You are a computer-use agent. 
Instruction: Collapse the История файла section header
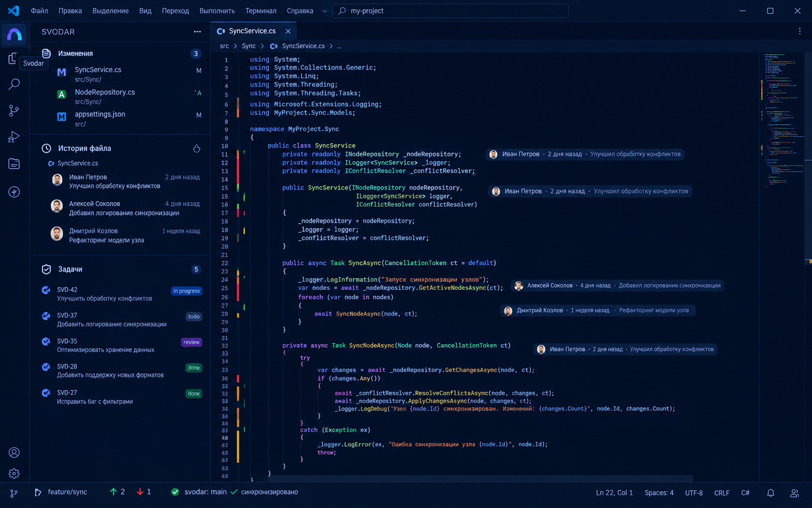pos(121,149)
